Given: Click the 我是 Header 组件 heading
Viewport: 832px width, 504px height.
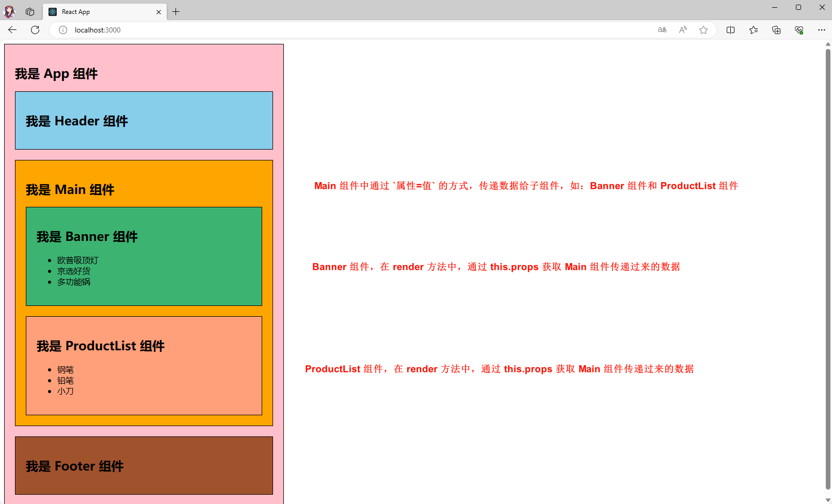Looking at the screenshot, I should tap(77, 121).
